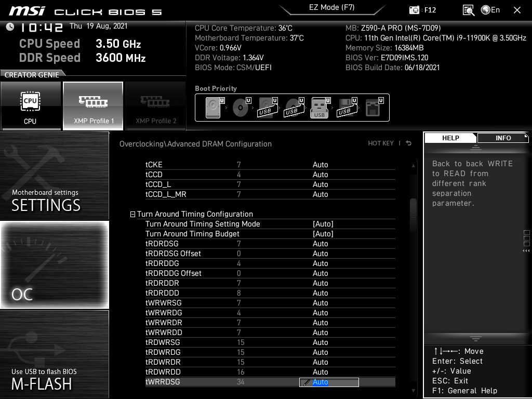Select the tCKE Auto value
The image size is (532, 399).
(320, 165)
